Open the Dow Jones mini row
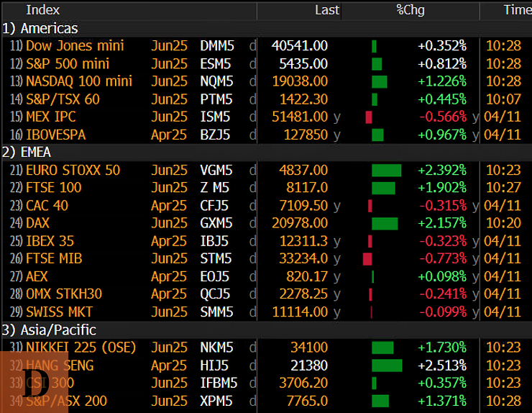532x413 pixels. [x=266, y=46]
